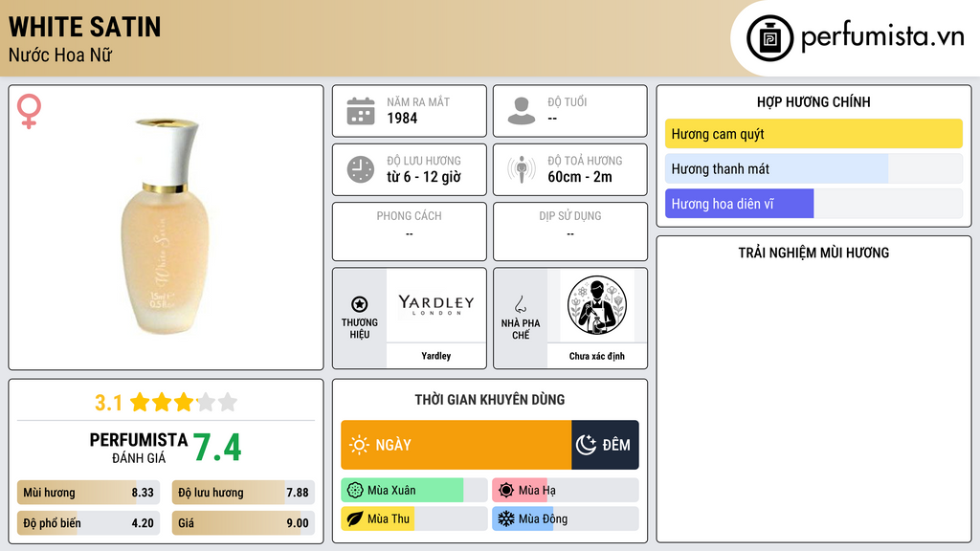Click the value từ 6 - 12 giờ
Image resolution: width=980 pixels, height=551 pixels.
[423, 177]
